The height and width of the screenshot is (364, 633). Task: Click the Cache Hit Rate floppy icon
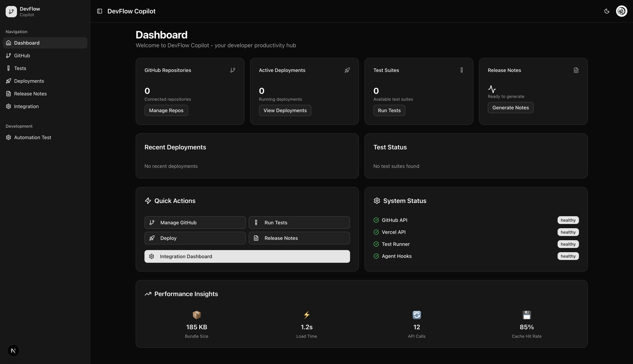pyautogui.click(x=527, y=315)
